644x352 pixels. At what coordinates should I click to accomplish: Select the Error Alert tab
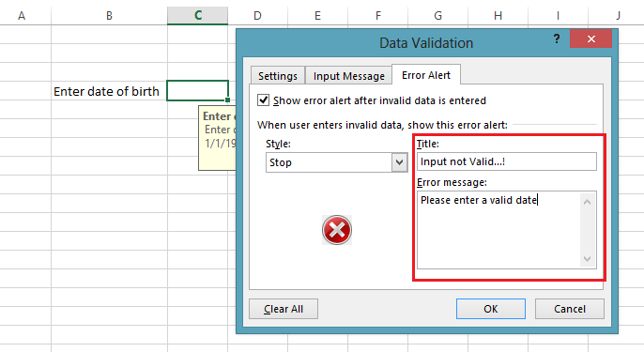click(x=426, y=75)
